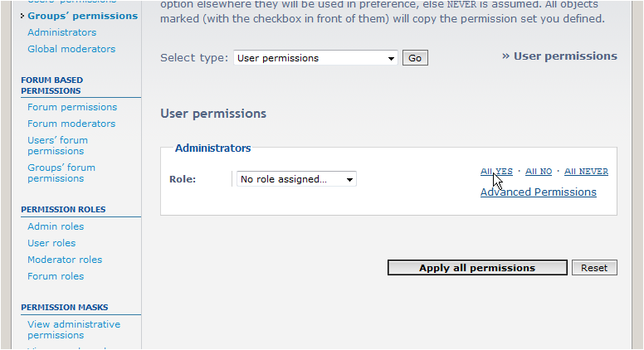
Task: Open Groups' permissions in sidebar
Action: 82,16
